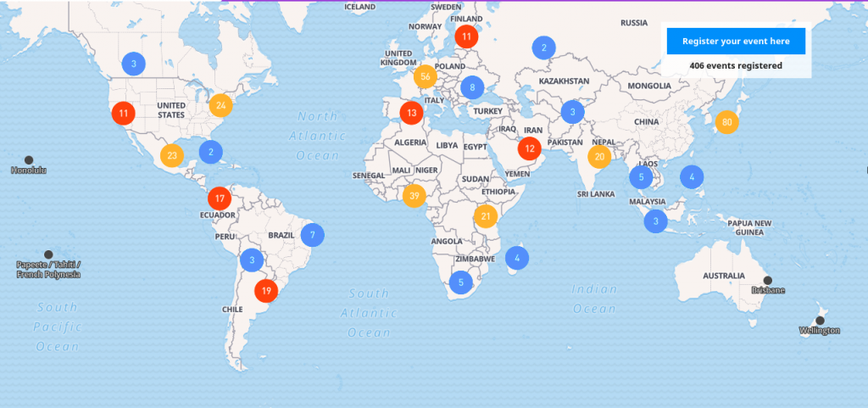Screen dimensions: 868x408
Task: Select the 4 events cluster over the Philippines
Action: (692, 177)
